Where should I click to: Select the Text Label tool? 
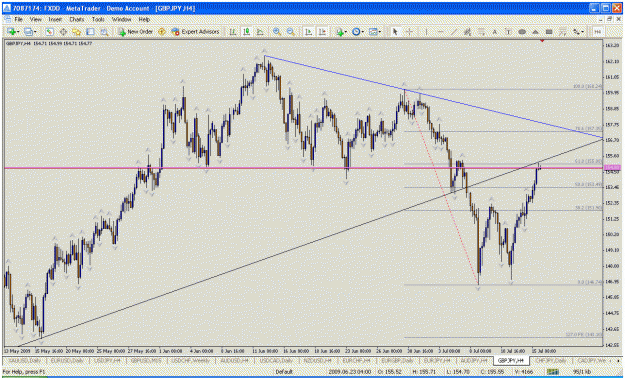(x=508, y=32)
